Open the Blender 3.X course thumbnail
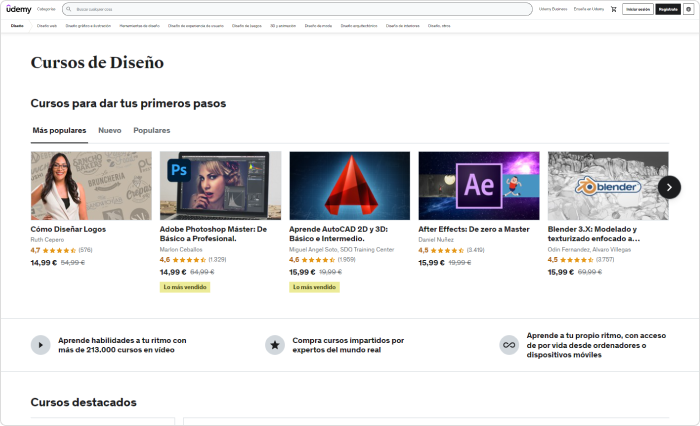The height and width of the screenshot is (426, 700). [608, 186]
